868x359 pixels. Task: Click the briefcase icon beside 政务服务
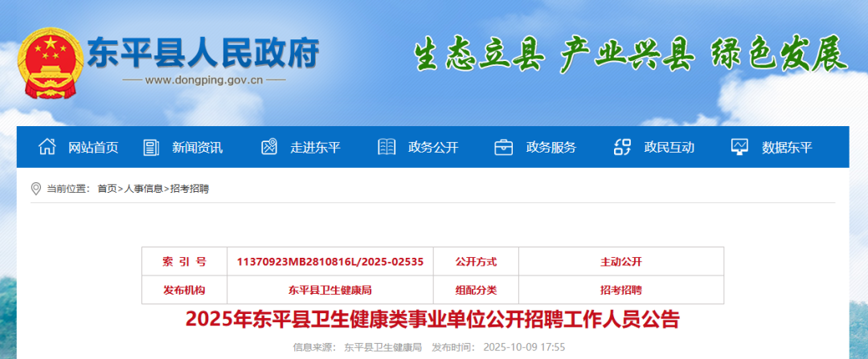[504, 147]
